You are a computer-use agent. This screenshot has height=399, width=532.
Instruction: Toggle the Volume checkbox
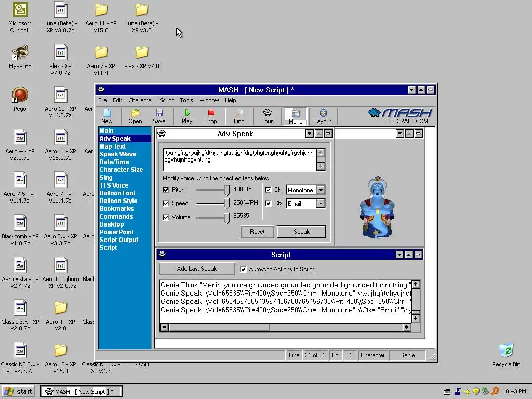click(x=166, y=217)
